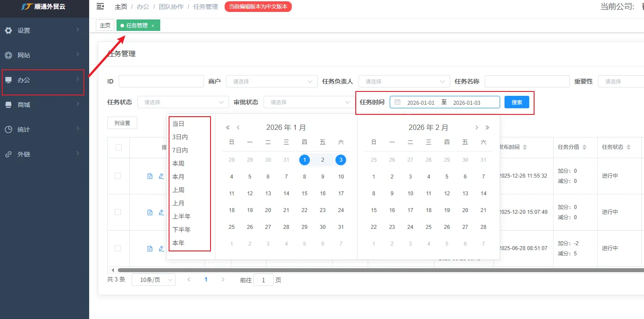Click the next year double-arrow icon
Image resolution: width=644 pixels, height=319 pixels.
[x=487, y=128]
